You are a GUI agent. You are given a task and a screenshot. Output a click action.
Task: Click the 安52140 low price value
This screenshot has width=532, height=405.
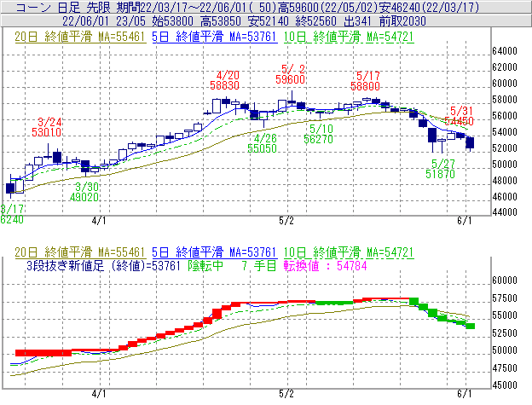(269, 21)
